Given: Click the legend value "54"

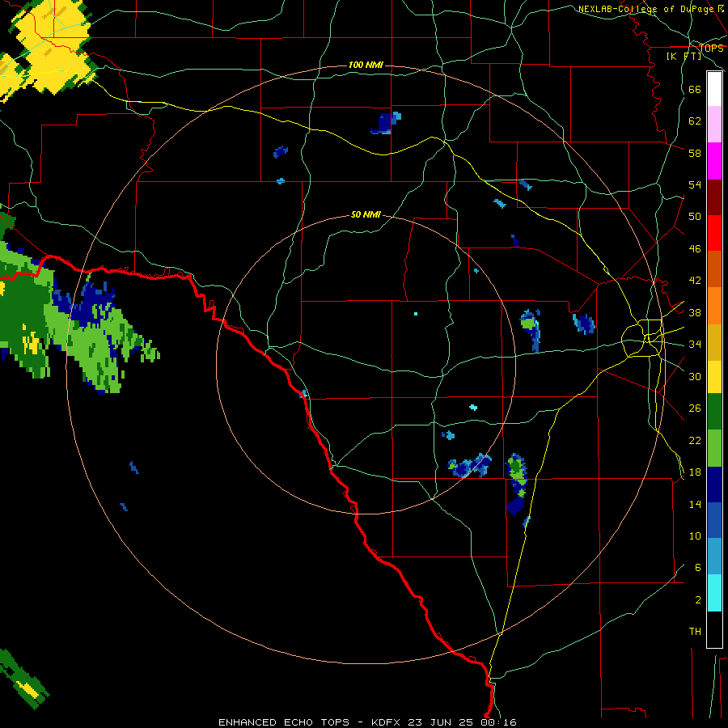Looking at the screenshot, I should [x=695, y=184].
